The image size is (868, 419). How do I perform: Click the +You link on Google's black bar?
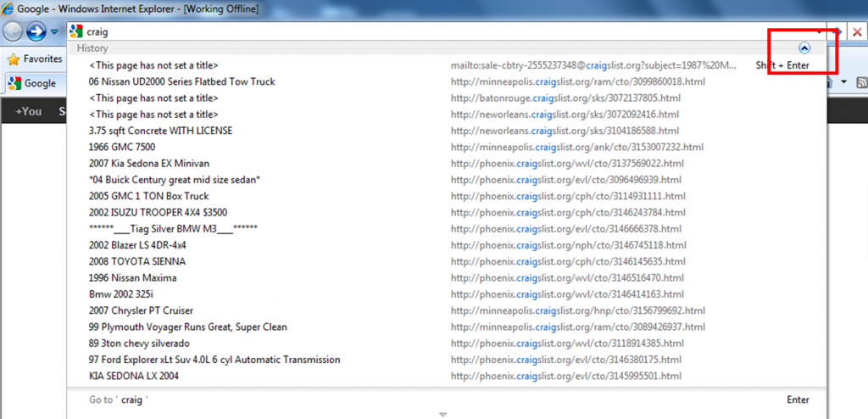point(28,111)
